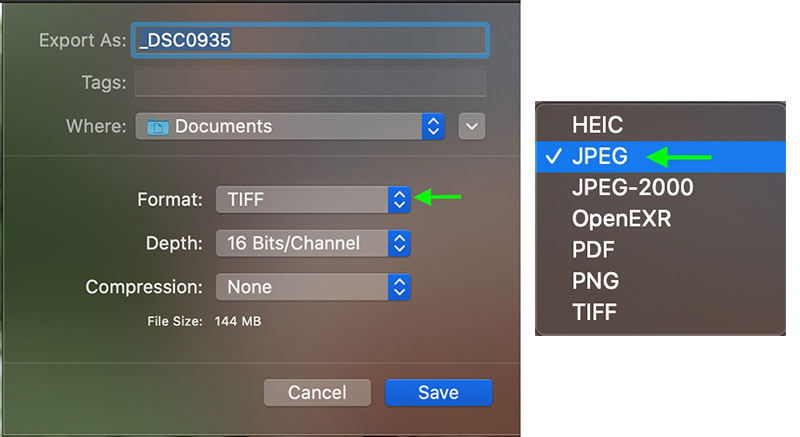
Task: Select OpenEXR from the format list
Action: coord(620,218)
